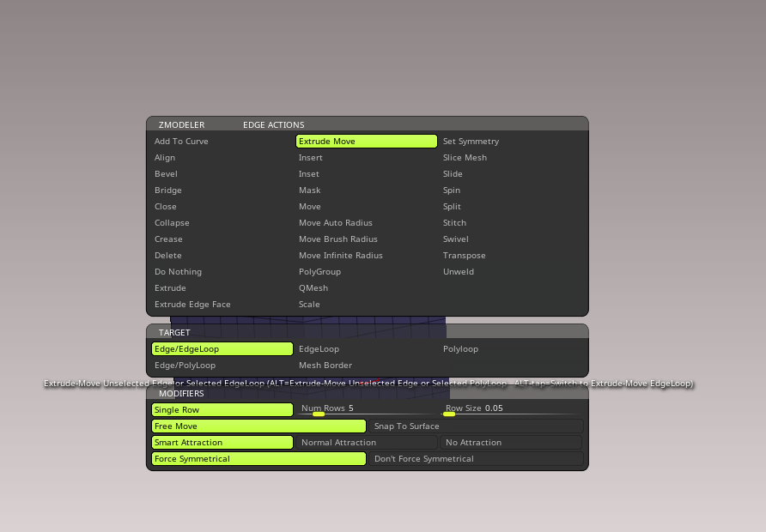The height and width of the screenshot is (532, 766).
Task: Choose the Mask edge action
Action: (310, 190)
